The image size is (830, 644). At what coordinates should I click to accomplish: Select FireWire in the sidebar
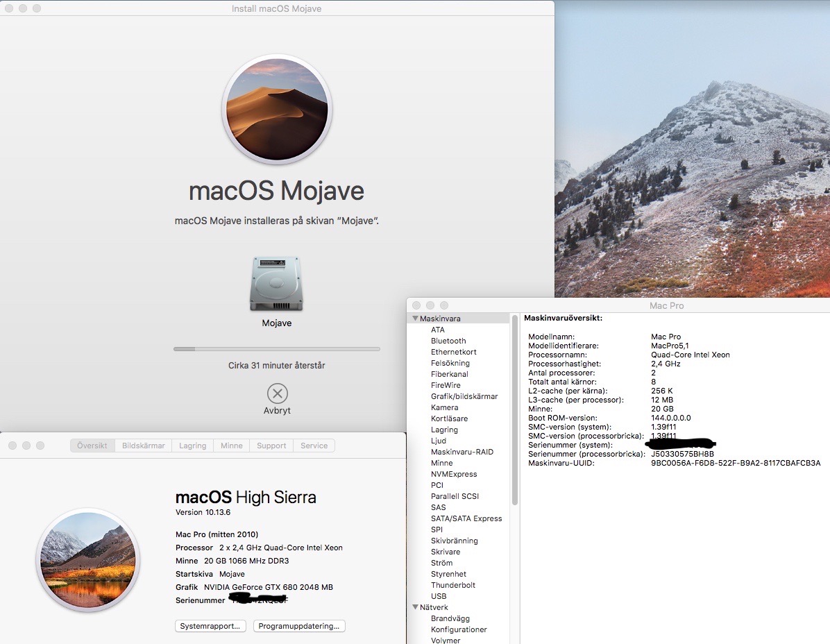coord(446,385)
